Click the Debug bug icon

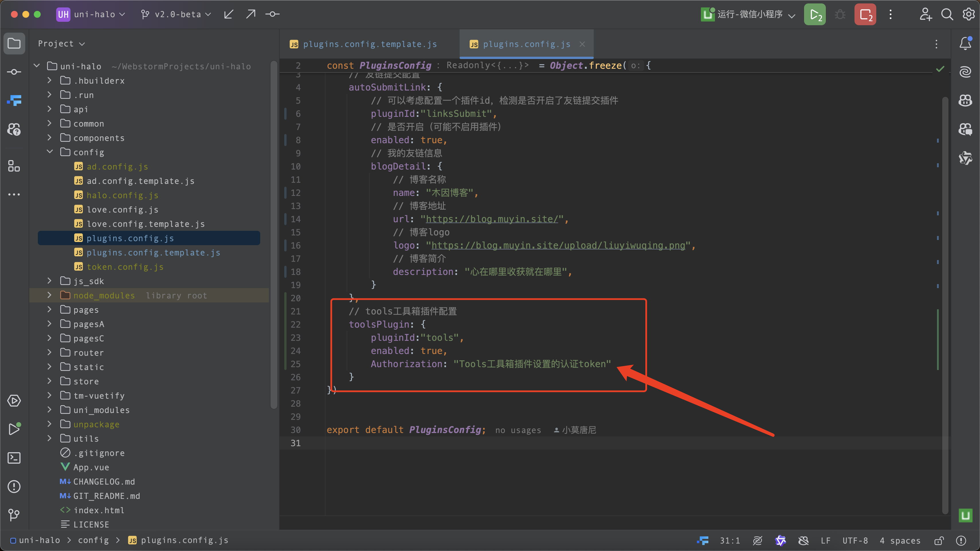click(840, 14)
